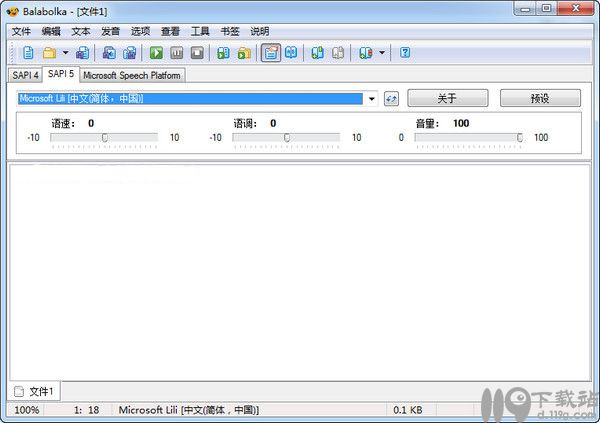Open the 查看 menu

pos(170,31)
